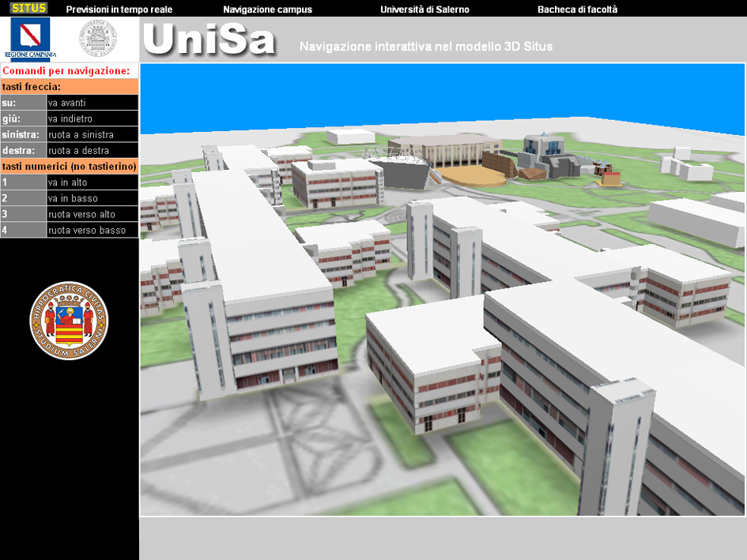The width and height of the screenshot is (747, 560).
Task: Select the key '4' cell
Action: click(x=24, y=230)
